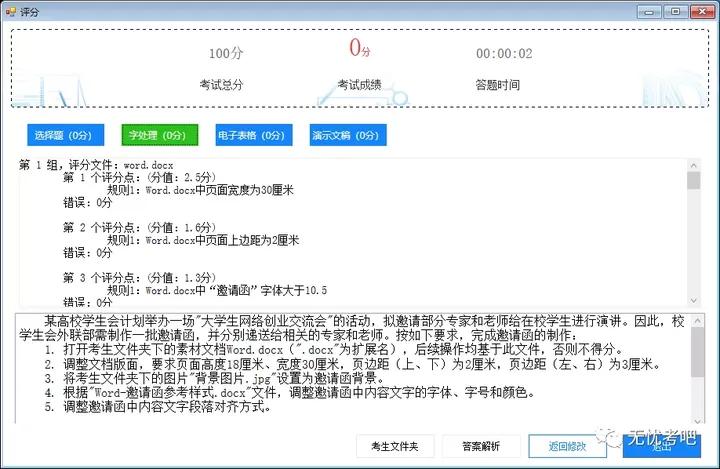Open the 电子表格 (0分) section
720x469 pixels.
pyautogui.click(x=254, y=135)
